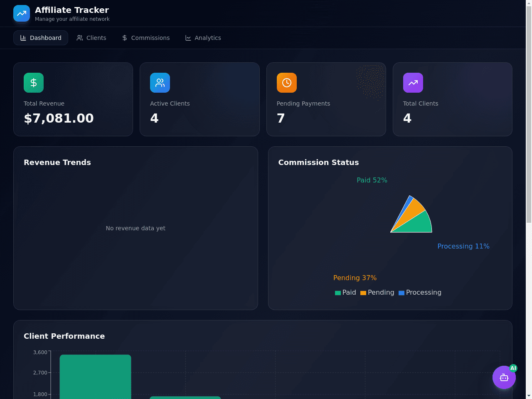Click the green Paid pie slice
532x399 pixels.
418,224
